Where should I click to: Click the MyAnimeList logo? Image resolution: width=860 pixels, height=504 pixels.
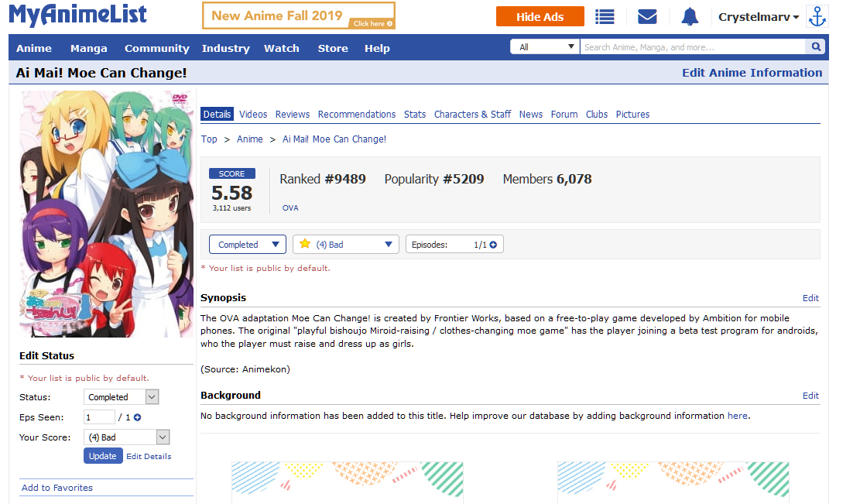point(77,15)
